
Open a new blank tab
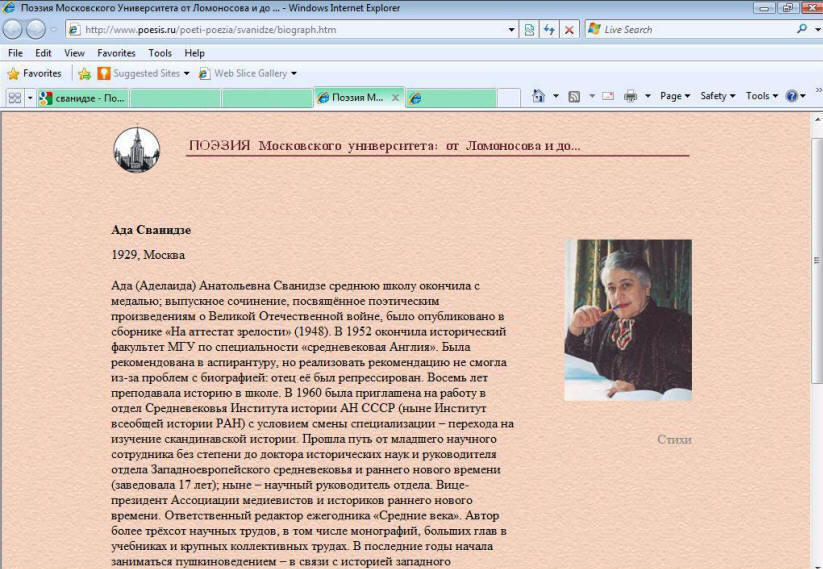pyautogui.click(x=508, y=98)
